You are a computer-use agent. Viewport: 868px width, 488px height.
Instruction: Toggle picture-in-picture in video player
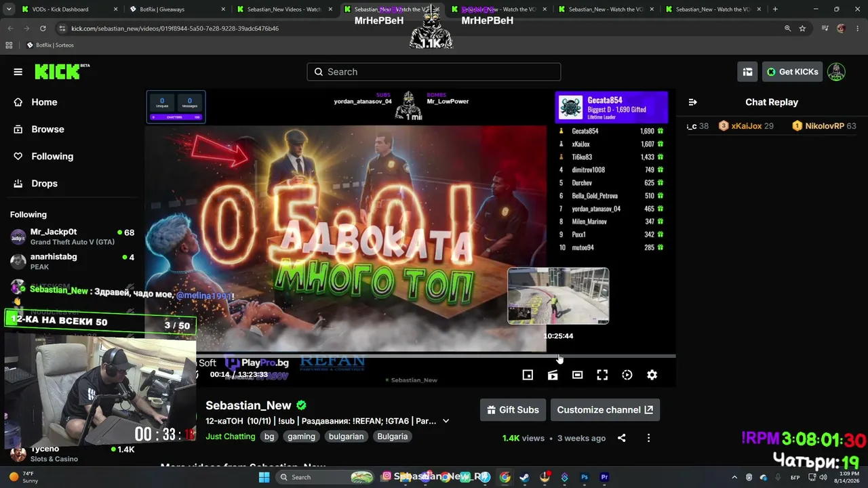coord(528,375)
